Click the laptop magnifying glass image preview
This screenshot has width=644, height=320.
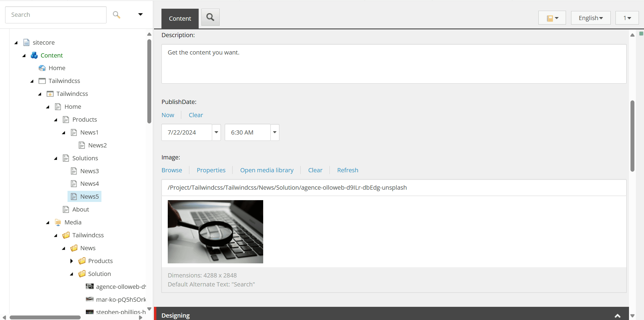point(215,232)
